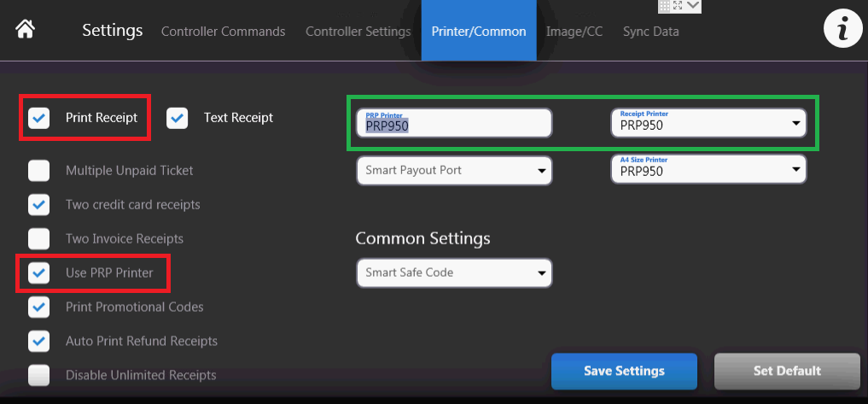Viewport: 868px width, 404px height.
Task: Uncheck the Text Receipt checkbox
Action: [x=177, y=118]
